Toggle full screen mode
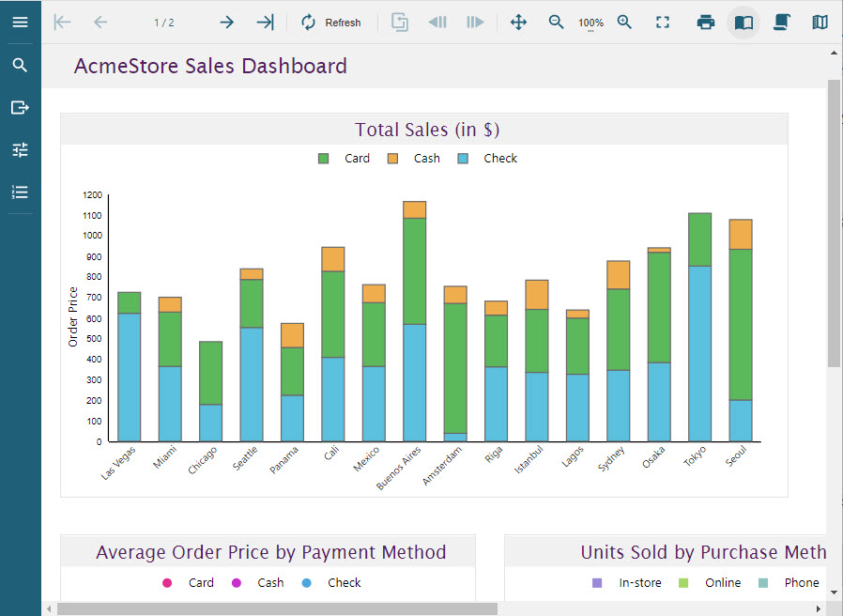Viewport: 843px width, 616px height. pos(663,23)
